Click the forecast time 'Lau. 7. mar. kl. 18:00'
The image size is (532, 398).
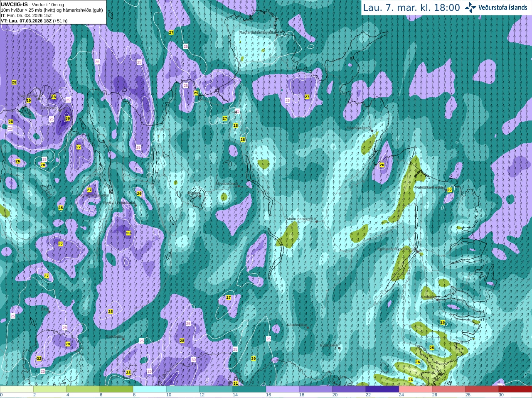pyautogui.click(x=411, y=7)
